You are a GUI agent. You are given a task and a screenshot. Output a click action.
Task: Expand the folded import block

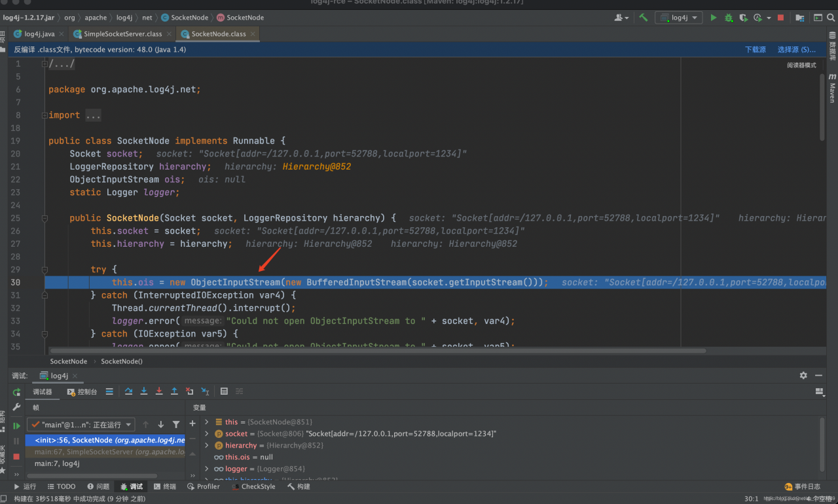pyautogui.click(x=45, y=115)
